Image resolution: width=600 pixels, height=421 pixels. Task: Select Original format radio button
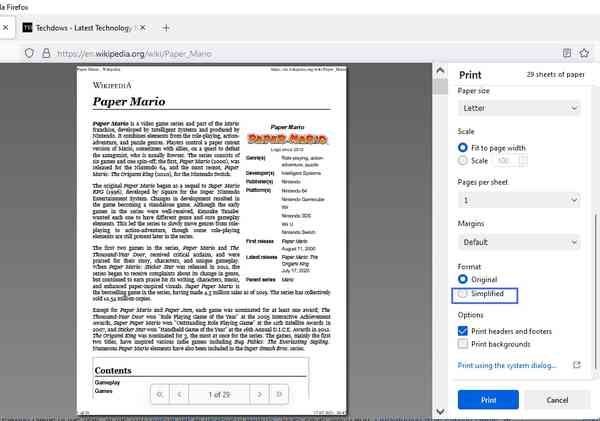pos(463,279)
